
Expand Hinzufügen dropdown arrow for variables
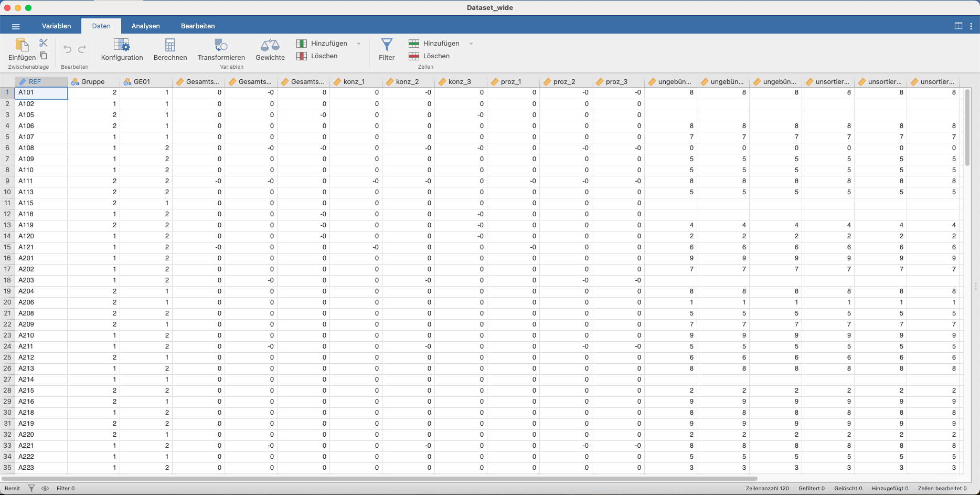pos(359,44)
